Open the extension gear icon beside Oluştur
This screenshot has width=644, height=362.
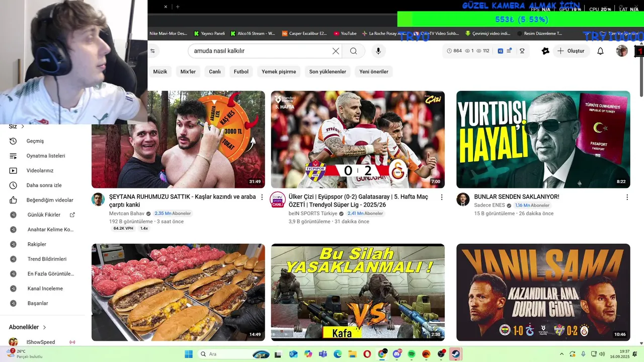545,51
